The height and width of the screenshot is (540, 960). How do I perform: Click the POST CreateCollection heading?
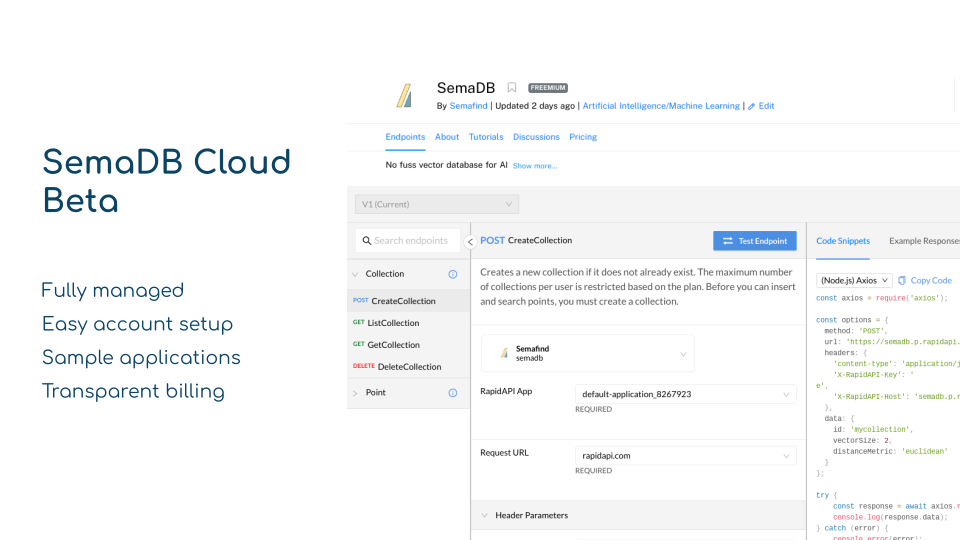[x=526, y=241]
